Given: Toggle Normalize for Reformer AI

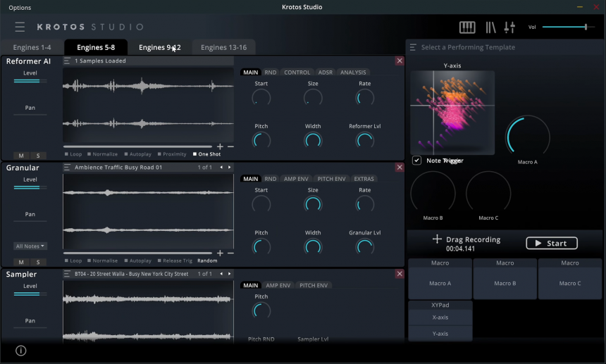Looking at the screenshot, I should (x=102, y=154).
